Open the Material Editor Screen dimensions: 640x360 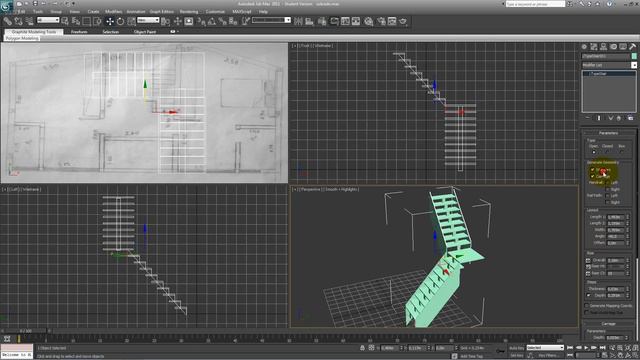click(369, 21)
